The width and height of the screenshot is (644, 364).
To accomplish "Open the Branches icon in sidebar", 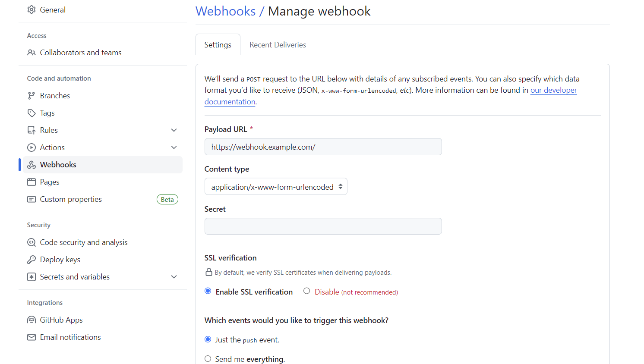I will coord(32,96).
